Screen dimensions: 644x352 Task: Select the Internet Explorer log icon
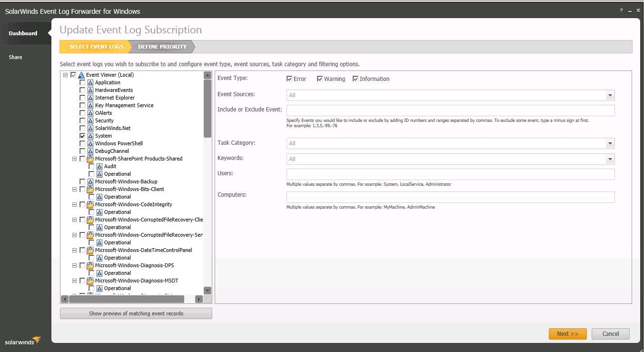[x=90, y=98]
